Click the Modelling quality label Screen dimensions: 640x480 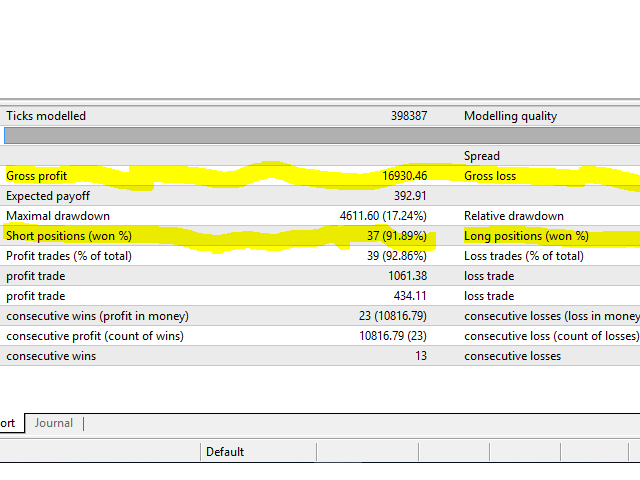click(x=510, y=116)
